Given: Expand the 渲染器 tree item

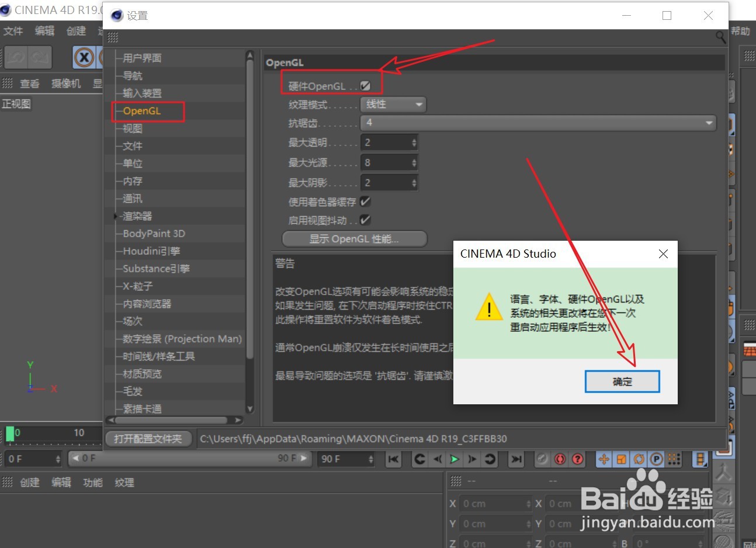Looking at the screenshot, I should 115,216.
